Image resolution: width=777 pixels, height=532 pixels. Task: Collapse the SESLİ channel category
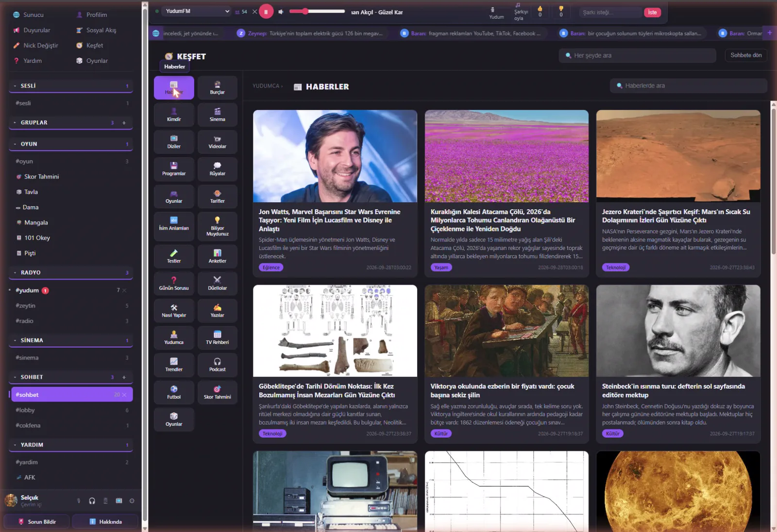point(70,86)
